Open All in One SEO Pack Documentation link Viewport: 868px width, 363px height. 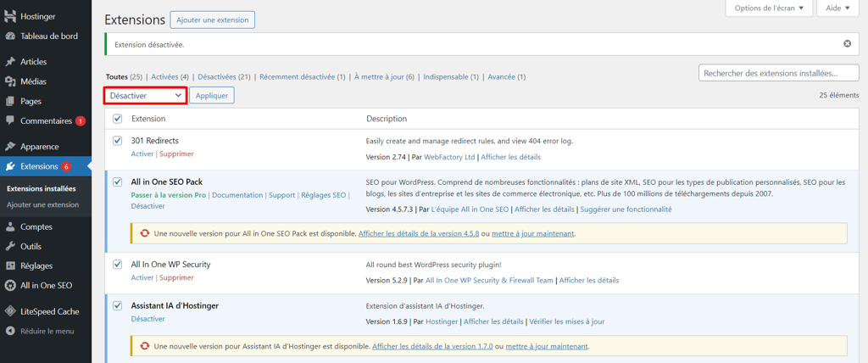tap(237, 195)
